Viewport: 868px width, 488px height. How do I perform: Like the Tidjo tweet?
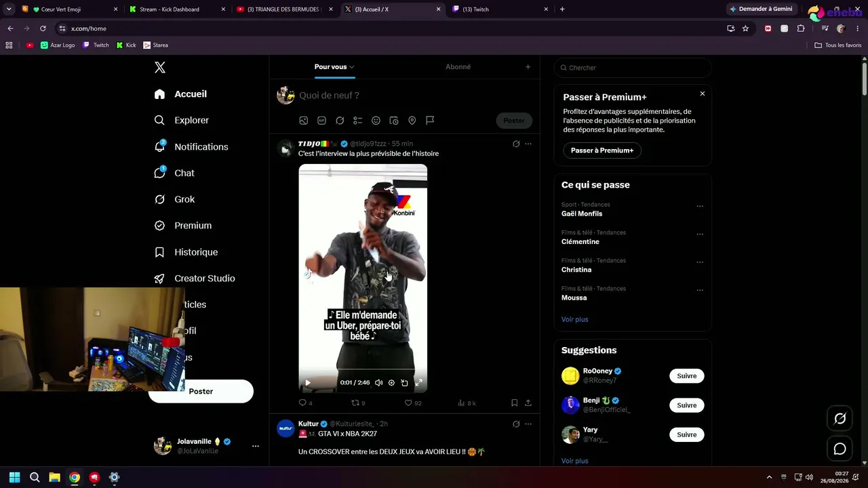(x=413, y=403)
